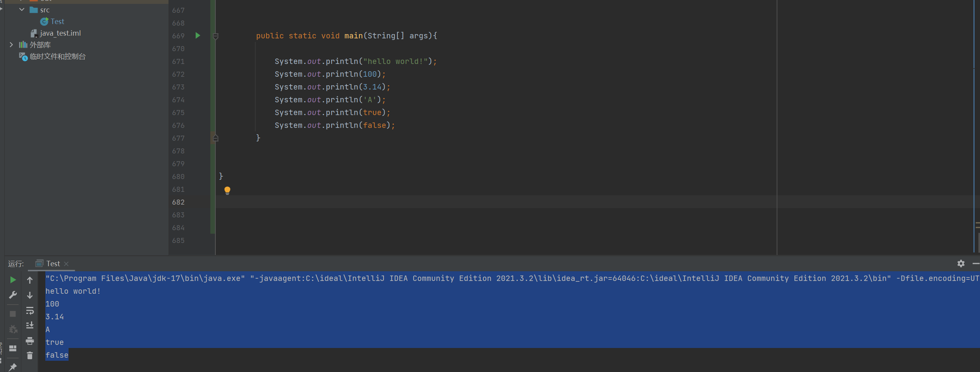The height and width of the screenshot is (372, 980).
Task: Click the main method signature text
Action: click(347, 36)
